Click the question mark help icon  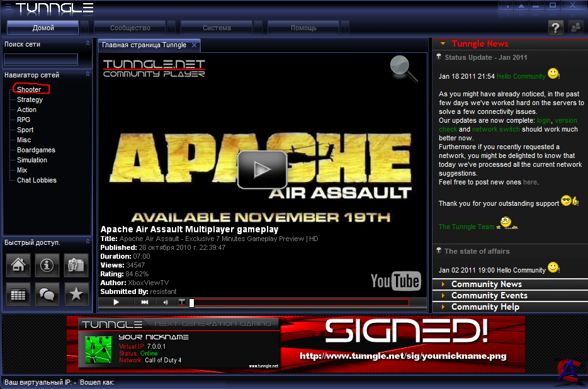tap(555, 28)
